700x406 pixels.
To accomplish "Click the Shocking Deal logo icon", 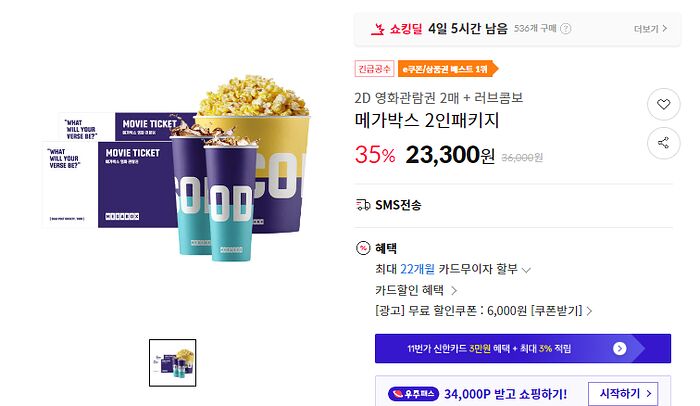I will click(377, 29).
